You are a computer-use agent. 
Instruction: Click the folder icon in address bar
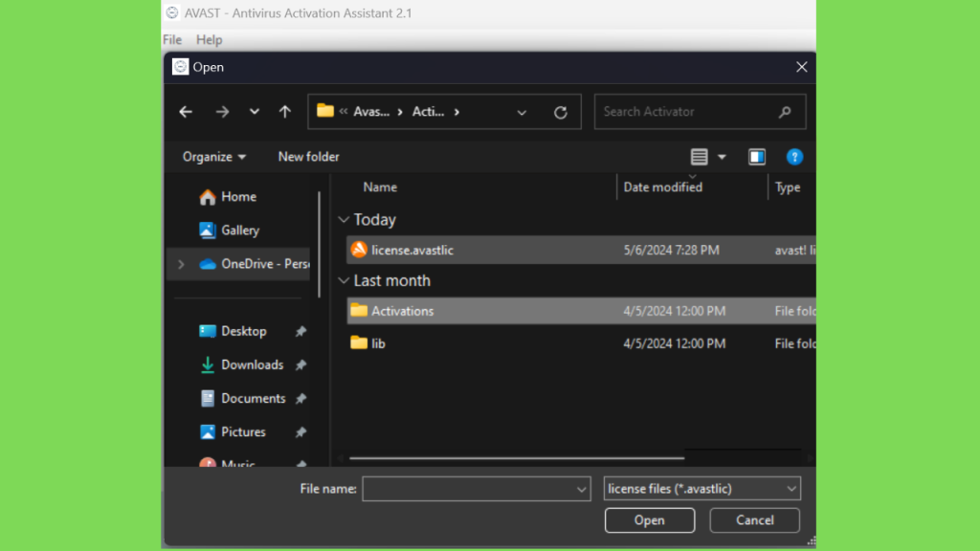coord(325,111)
